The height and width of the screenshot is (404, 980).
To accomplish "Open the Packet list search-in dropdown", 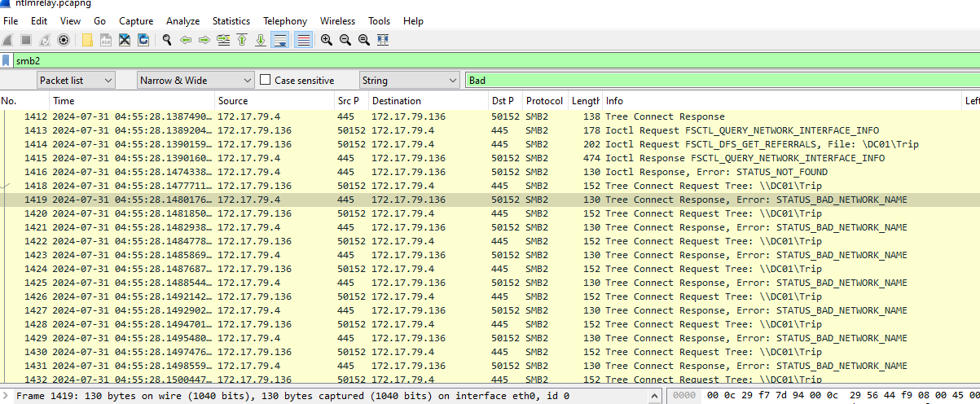I will tap(77, 80).
